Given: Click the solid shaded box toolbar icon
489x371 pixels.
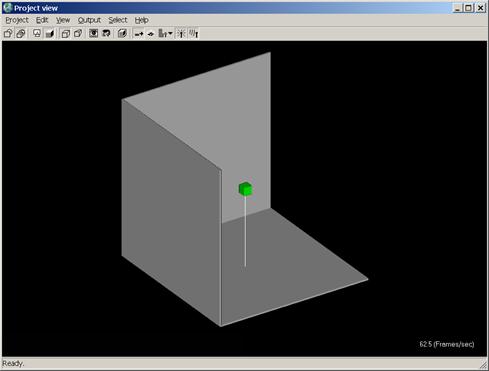Looking at the screenshot, I should click(x=50, y=33).
